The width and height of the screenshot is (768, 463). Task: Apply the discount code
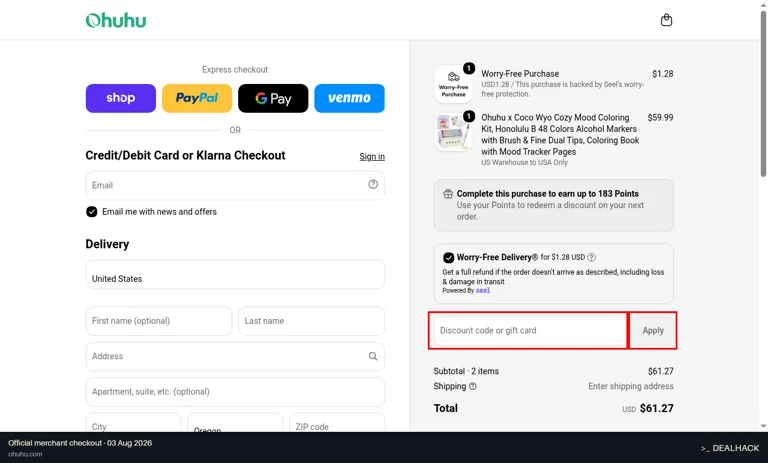click(x=653, y=331)
